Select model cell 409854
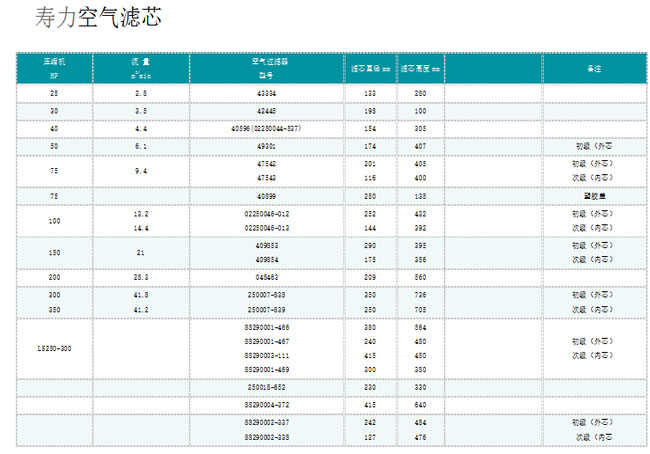The height and width of the screenshot is (454, 650). point(267,260)
